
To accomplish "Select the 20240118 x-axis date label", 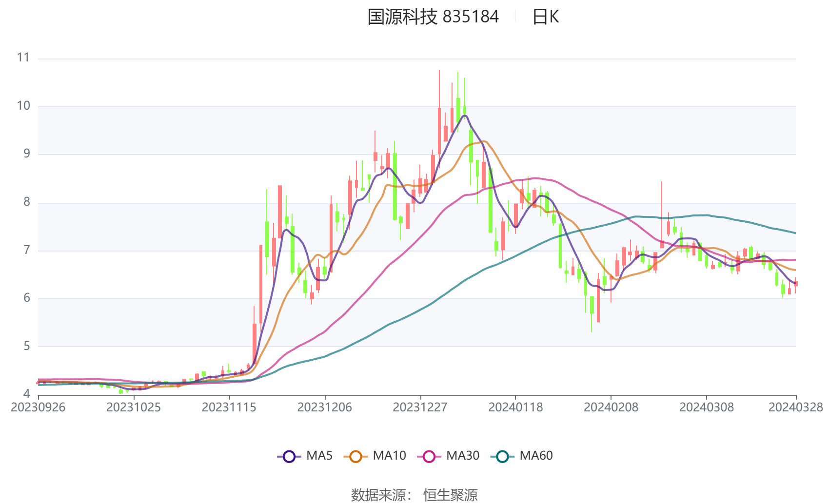I will click(x=515, y=407).
